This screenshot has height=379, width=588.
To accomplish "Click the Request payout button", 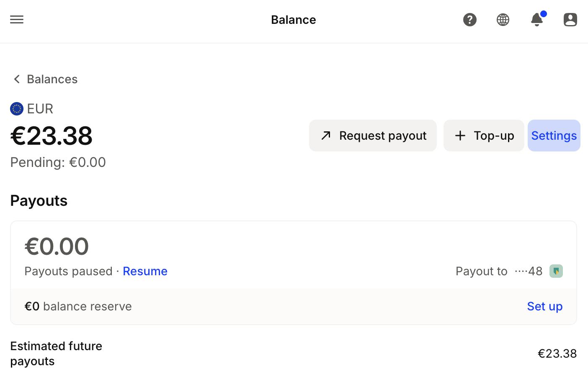I will pos(373,136).
